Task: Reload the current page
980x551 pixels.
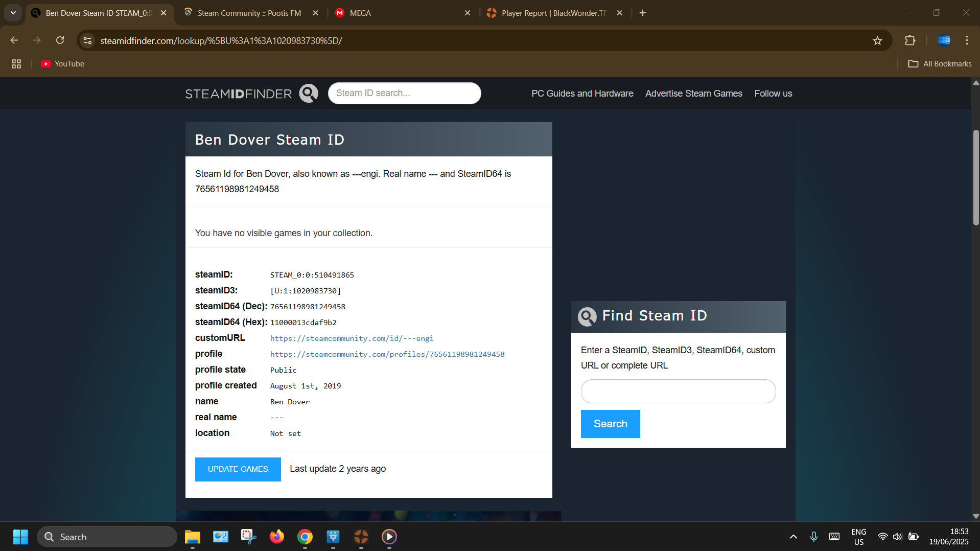Action: [60, 40]
